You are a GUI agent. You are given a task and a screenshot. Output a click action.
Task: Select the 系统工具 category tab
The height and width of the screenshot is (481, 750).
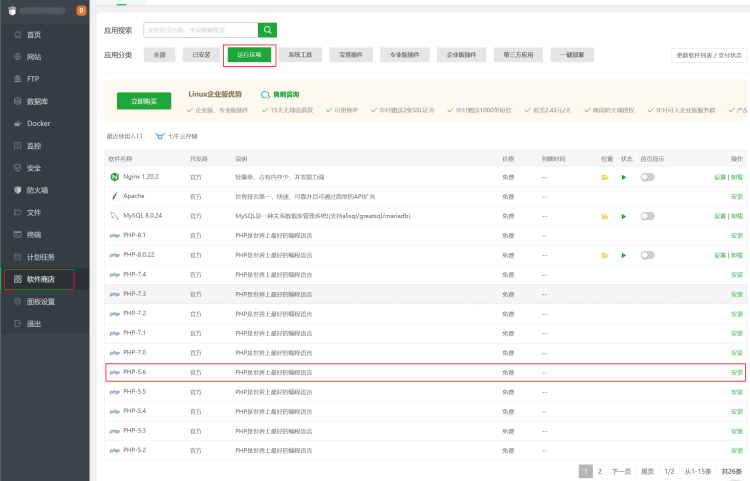[x=300, y=55]
